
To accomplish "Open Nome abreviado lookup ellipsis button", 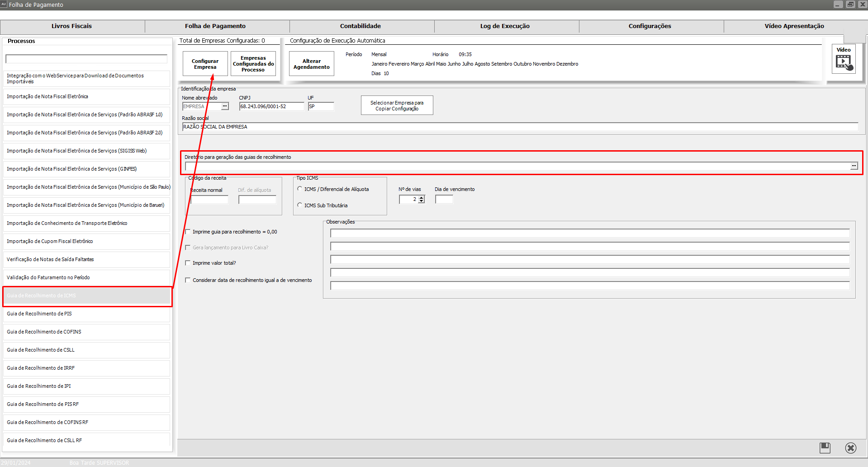I will coord(225,106).
